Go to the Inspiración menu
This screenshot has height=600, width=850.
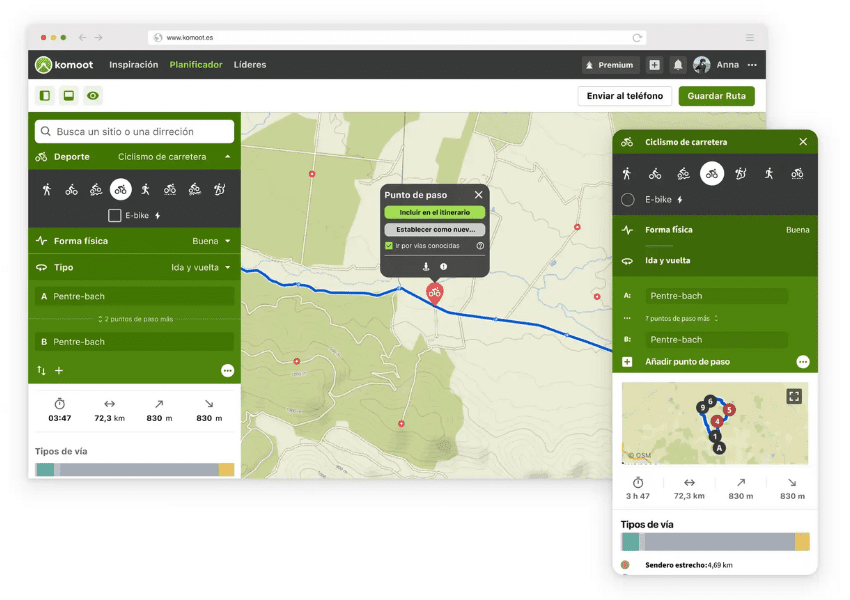click(134, 65)
